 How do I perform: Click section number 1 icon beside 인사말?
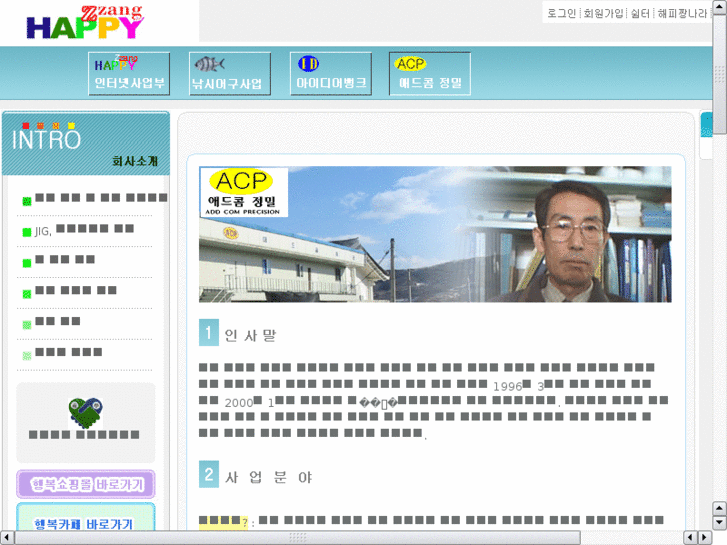(209, 332)
